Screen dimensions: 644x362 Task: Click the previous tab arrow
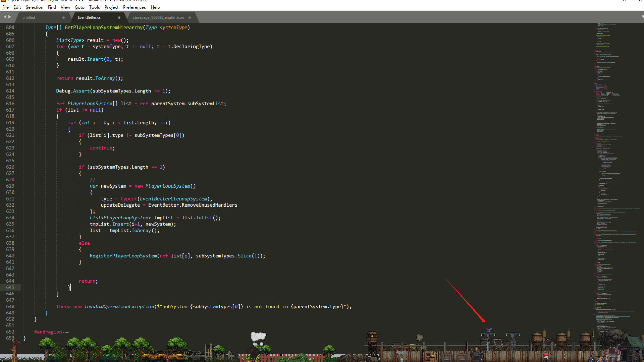point(5,17)
